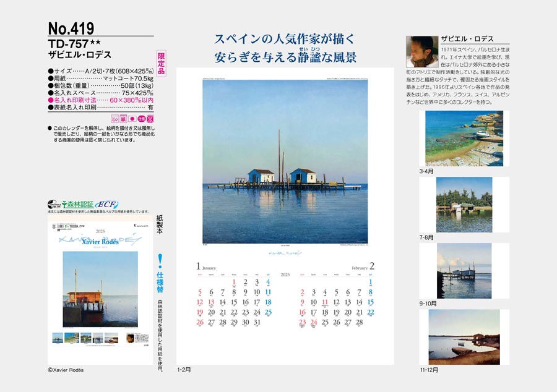Viewport: 557px width, 392px height.
Task: Click the pink 限定品 limited edition badge
Action: point(162,64)
